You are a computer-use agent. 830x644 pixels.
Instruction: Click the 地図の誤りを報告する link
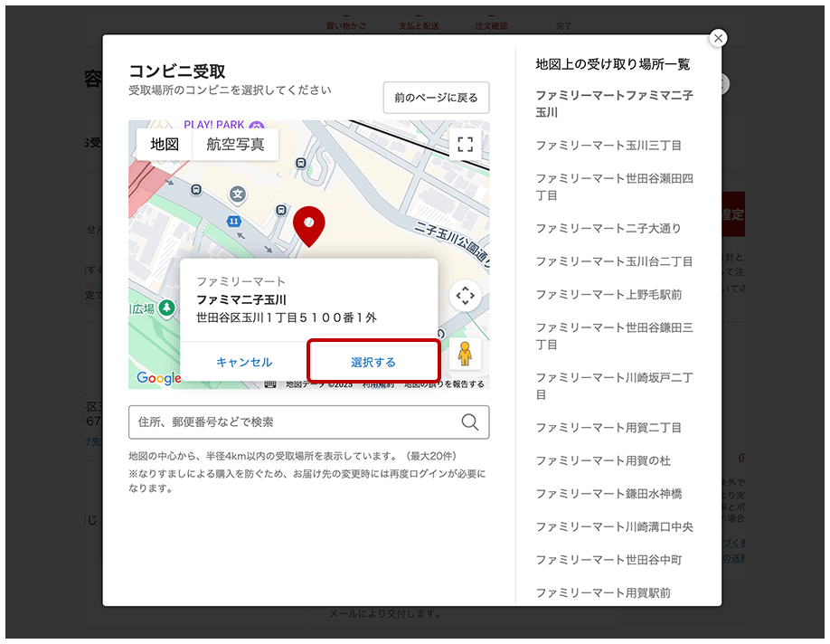coord(443,384)
